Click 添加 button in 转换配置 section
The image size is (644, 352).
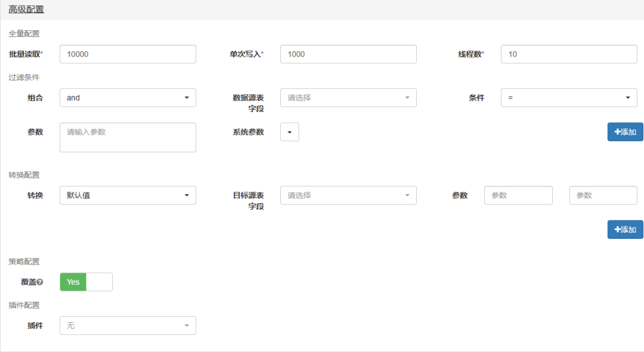(x=625, y=230)
